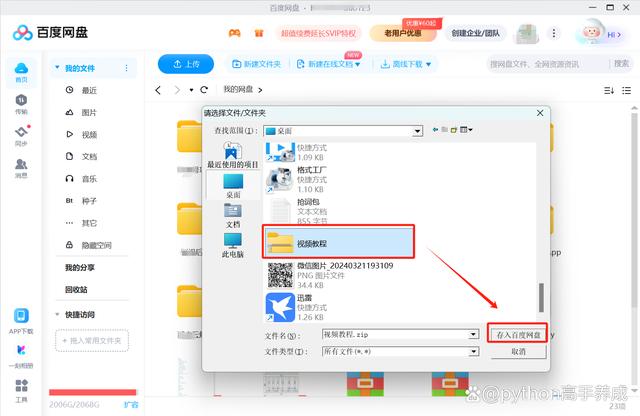This screenshot has width=640, height=416.
Task: Click the gift box icon in header
Action: coord(259,33)
